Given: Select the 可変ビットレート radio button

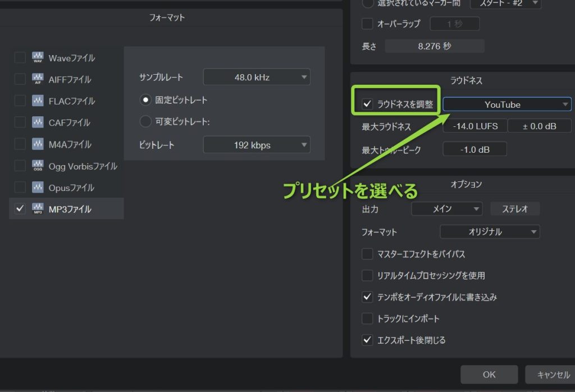Looking at the screenshot, I should (145, 121).
